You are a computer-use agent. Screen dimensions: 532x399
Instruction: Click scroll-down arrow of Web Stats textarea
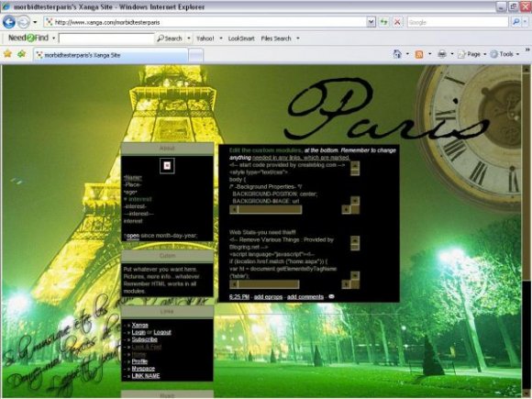pyautogui.click(x=355, y=275)
